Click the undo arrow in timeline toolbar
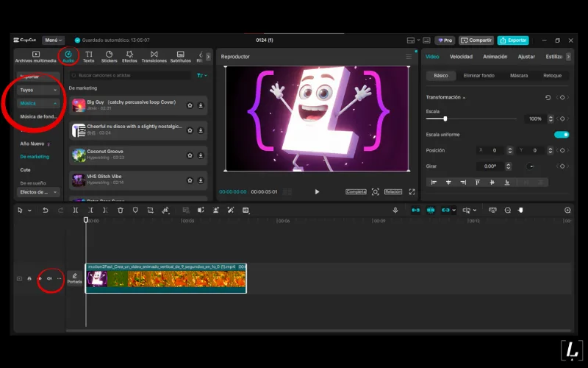The image size is (588, 368). click(45, 210)
